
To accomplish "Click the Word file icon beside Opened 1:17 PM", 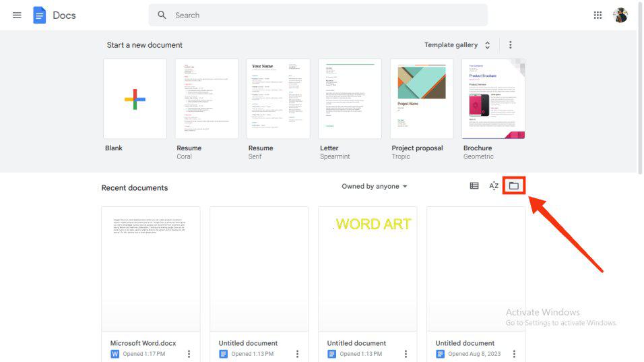I will point(115,354).
